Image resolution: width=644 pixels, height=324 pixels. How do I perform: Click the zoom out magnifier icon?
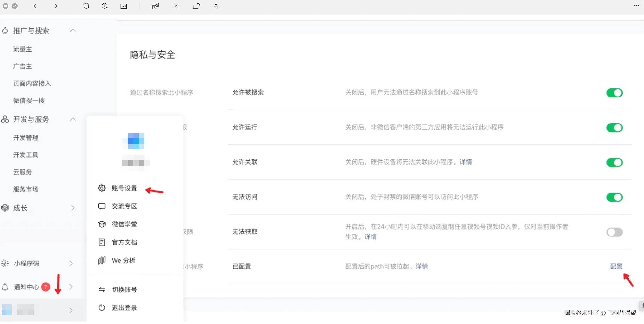87,6
